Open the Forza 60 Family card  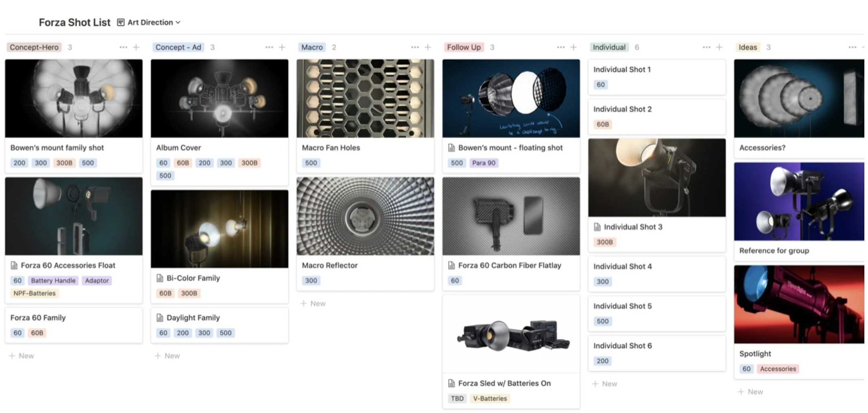[74, 325]
